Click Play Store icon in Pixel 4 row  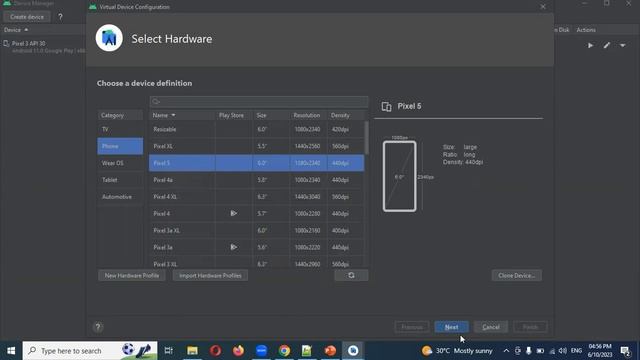[x=233, y=213]
